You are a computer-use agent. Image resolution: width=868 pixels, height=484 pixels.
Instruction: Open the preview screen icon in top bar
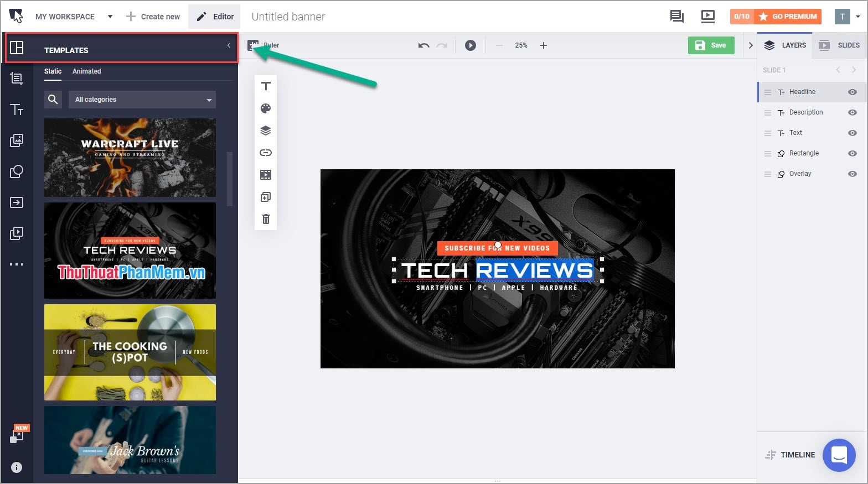(x=708, y=17)
